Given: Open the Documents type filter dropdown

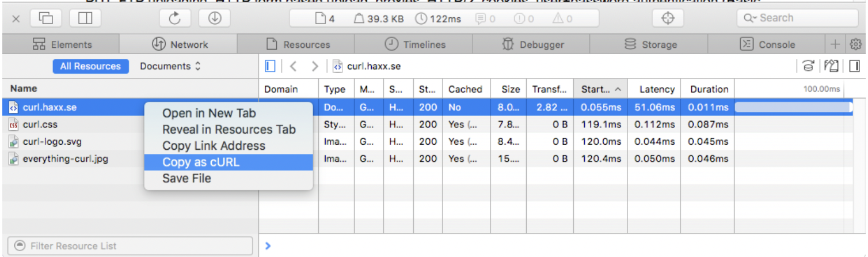Looking at the screenshot, I should 170,66.
